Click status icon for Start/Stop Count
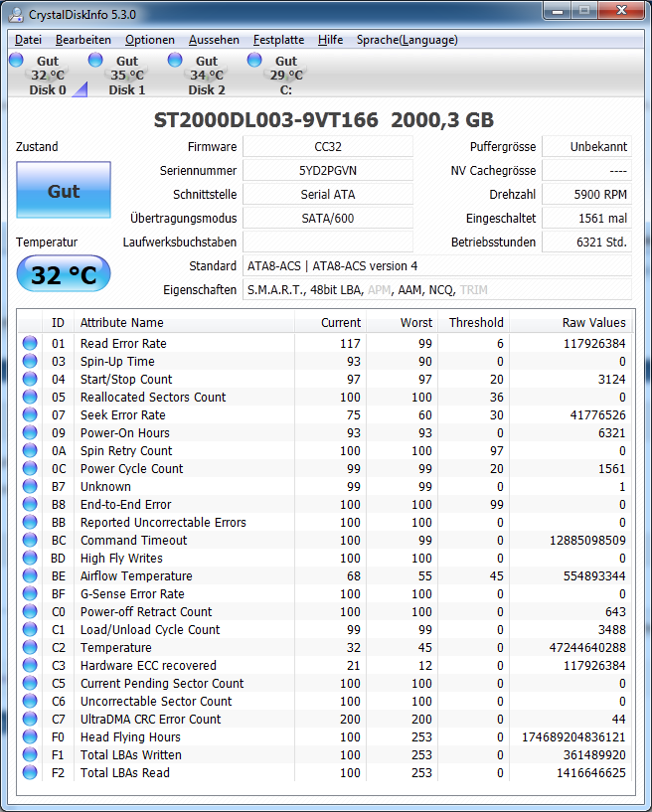 point(30,379)
